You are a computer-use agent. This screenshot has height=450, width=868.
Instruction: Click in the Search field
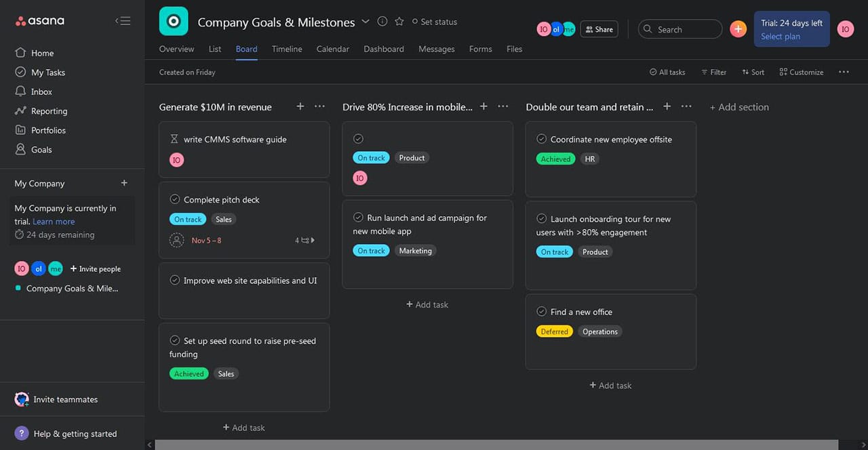[680, 29]
